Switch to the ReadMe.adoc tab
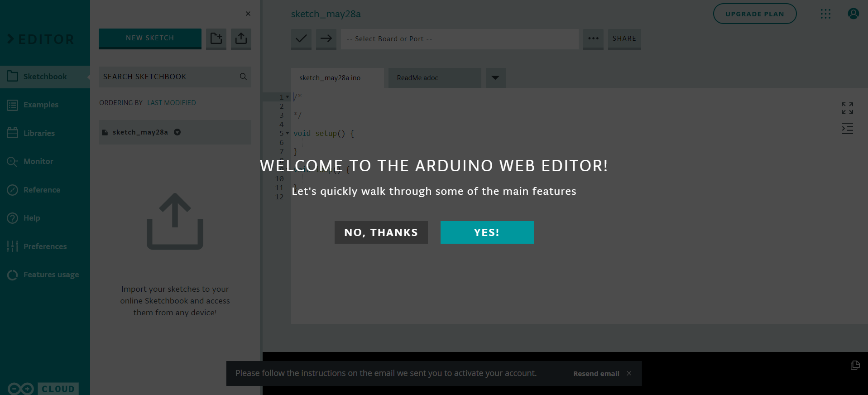 pyautogui.click(x=435, y=78)
